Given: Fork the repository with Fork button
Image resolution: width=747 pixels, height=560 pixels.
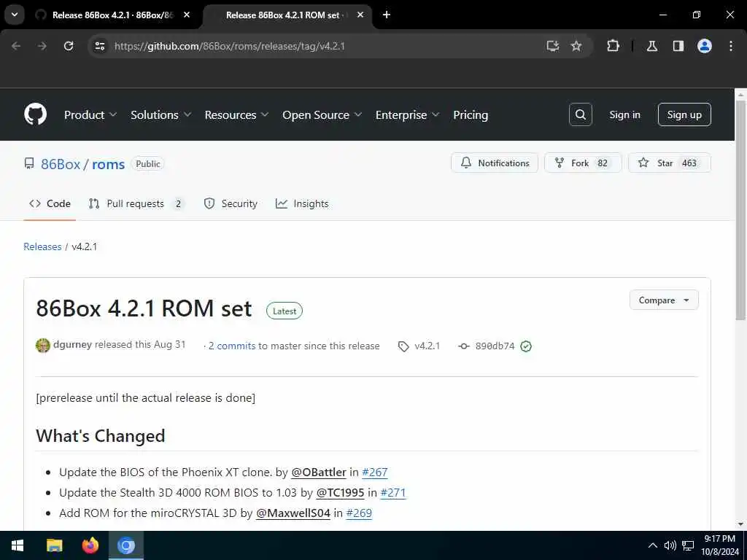Looking at the screenshot, I should click(x=583, y=163).
